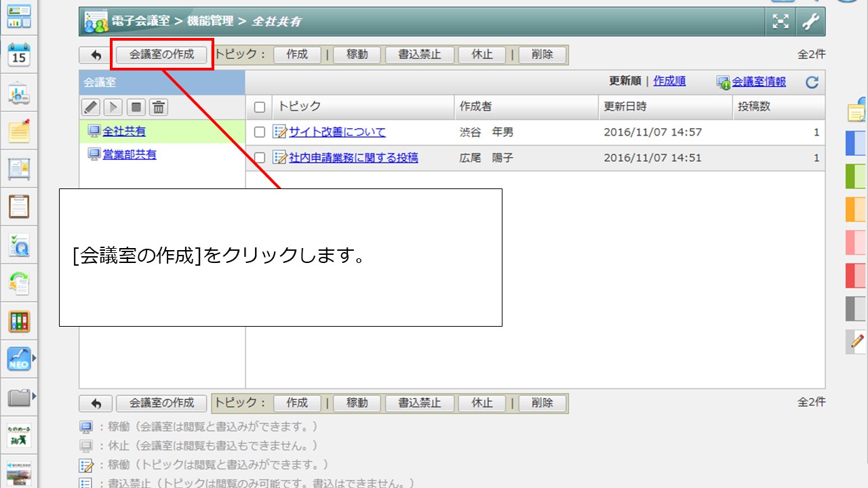
Task: Open the binders cabinet icon in sidebar
Action: pos(19,321)
